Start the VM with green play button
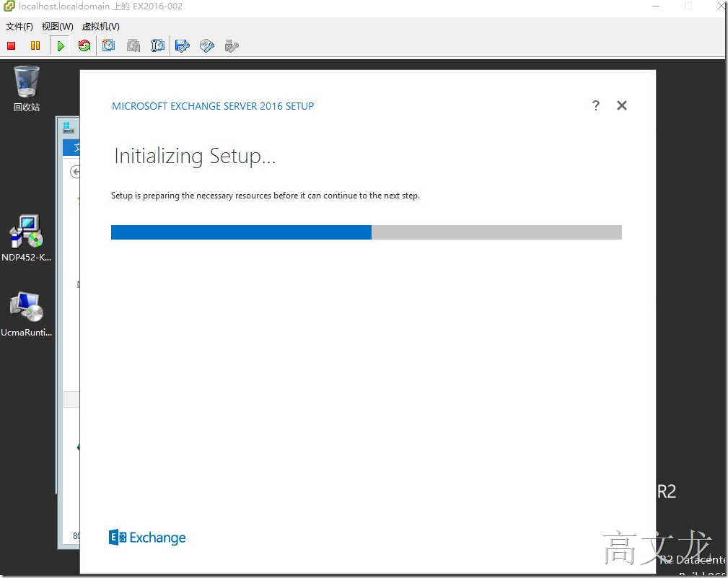The image size is (728, 578). (x=61, y=45)
